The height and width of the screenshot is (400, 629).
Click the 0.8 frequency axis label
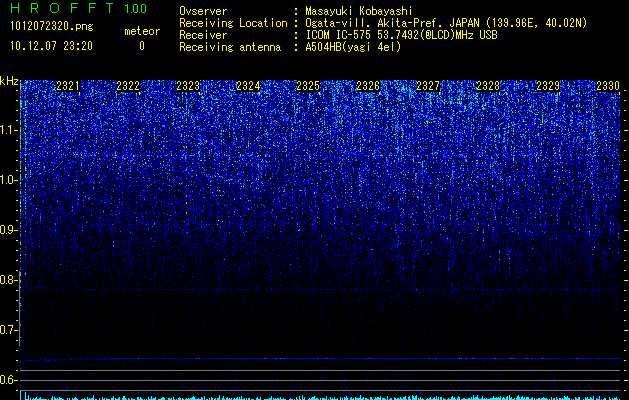click(9, 280)
